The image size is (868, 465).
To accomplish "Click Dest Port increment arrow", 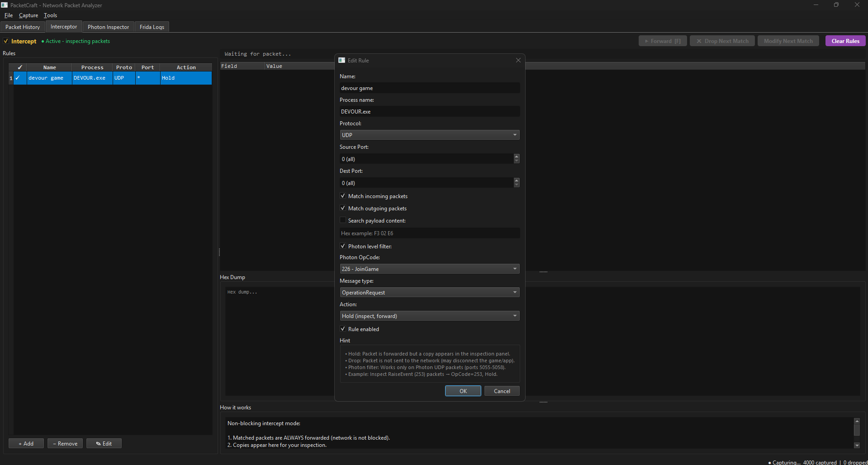I will point(517,180).
